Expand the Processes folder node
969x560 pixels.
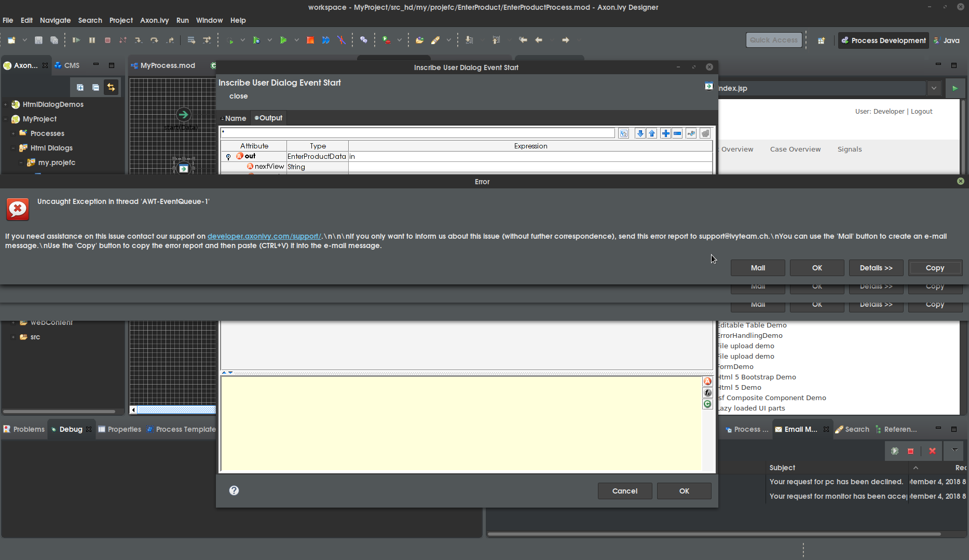click(13, 133)
